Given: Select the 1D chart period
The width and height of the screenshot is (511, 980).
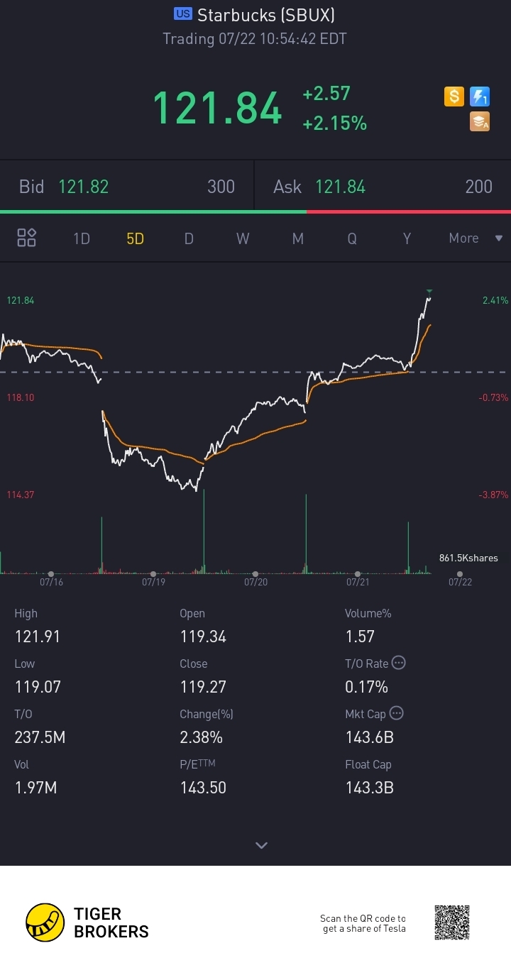Looking at the screenshot, I should 82,238.
